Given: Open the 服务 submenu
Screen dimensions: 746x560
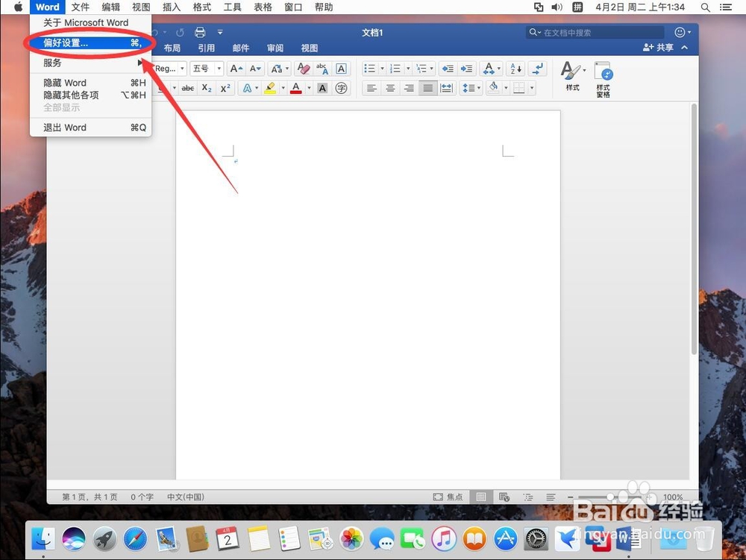Looking at the screenshot, I should click(x=90, y=63).
